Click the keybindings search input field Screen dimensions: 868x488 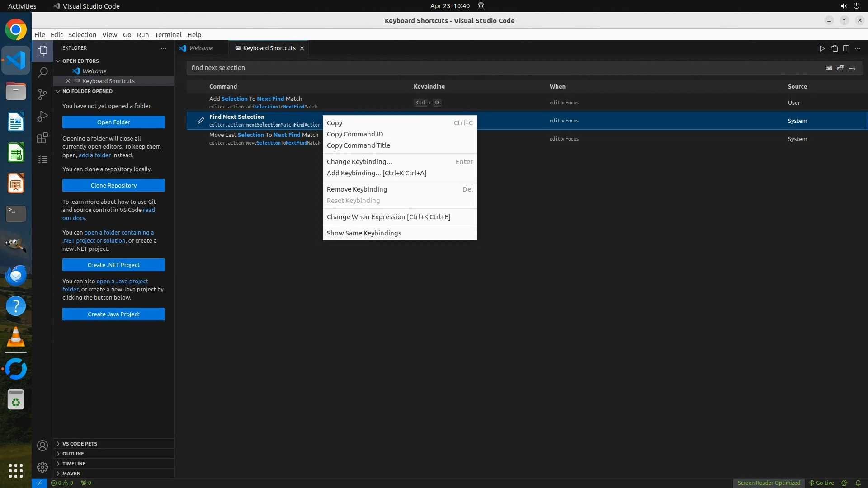497,68
